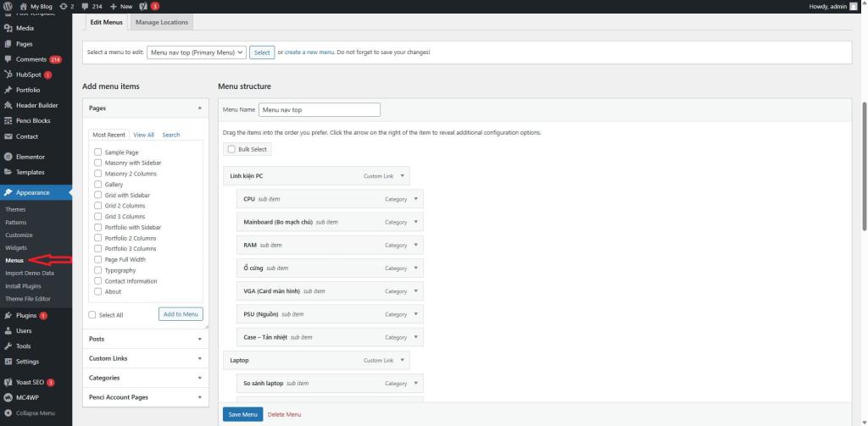The height and width of the screenshot is (426, 868).
Task: Open Header Builder in the sidebar
Action: tap(36, 105)
